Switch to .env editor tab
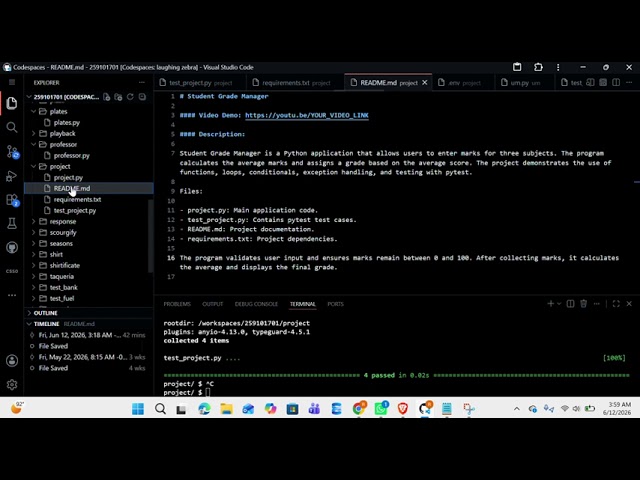The image size is (640, 480). click(x=463, y=83)
